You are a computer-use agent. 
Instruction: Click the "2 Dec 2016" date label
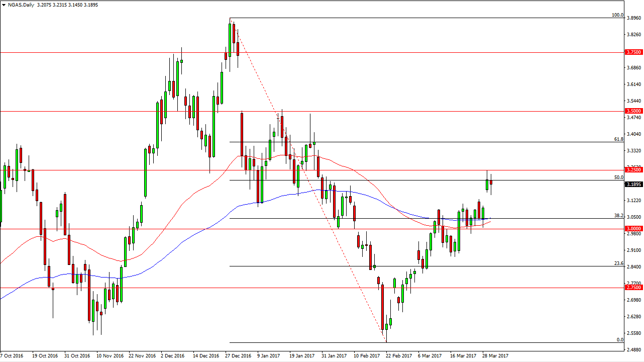point(173,356)
